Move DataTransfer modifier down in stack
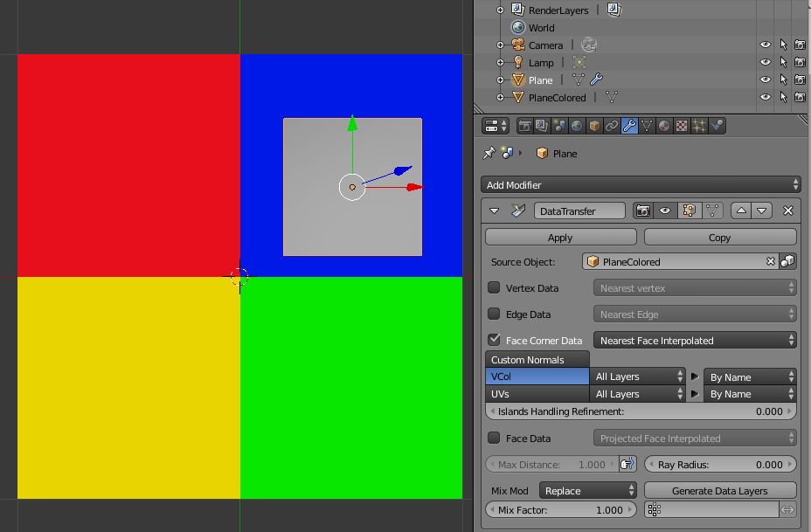This screenshot has height=532, width=811. tap(762, 211)
